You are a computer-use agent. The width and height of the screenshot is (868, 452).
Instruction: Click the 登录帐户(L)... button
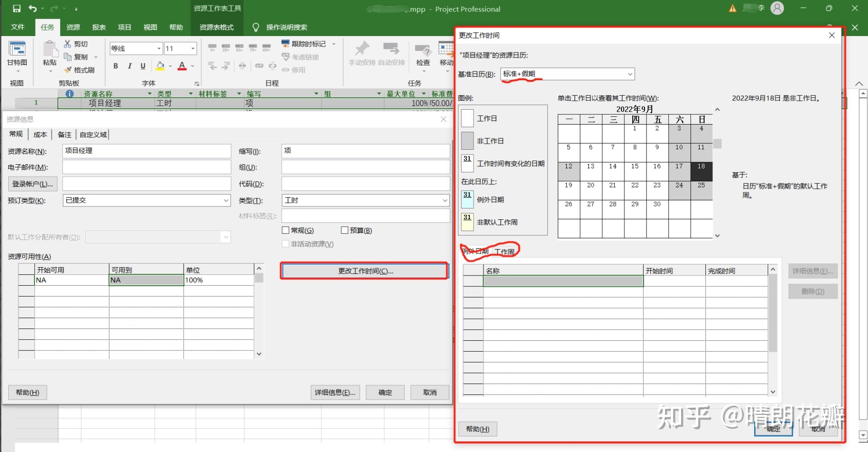(32, 184)
